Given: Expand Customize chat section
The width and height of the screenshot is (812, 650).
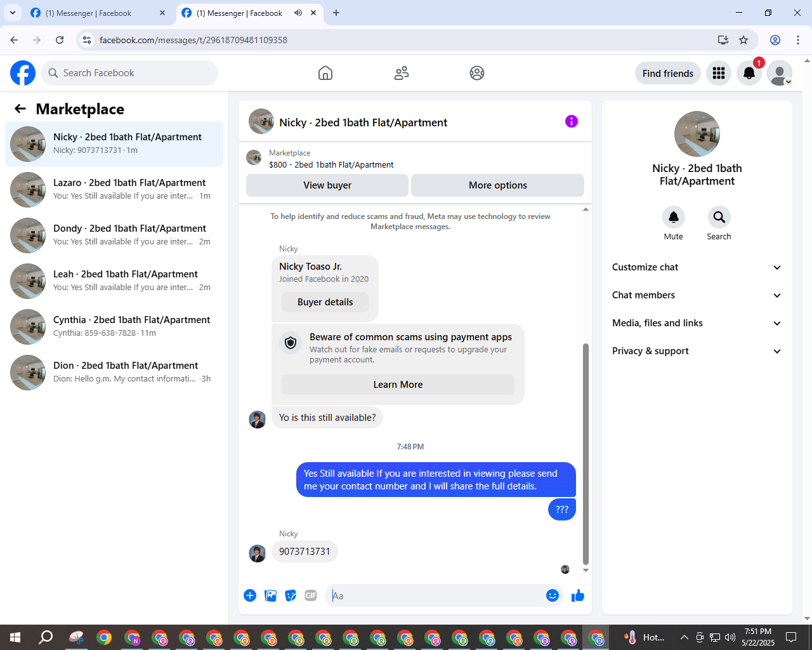Looking at the screenshot, I should pyautogui.click(x=697, y=267).
